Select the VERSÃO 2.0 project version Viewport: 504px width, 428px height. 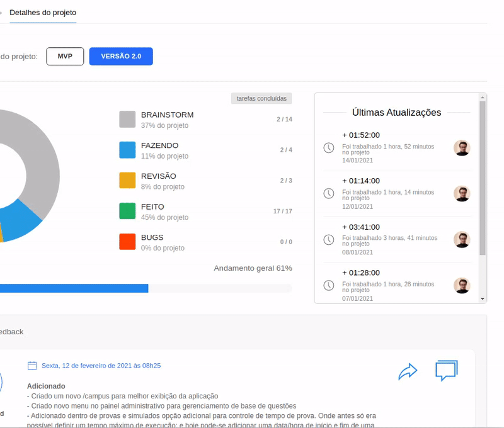click(121, 56)
